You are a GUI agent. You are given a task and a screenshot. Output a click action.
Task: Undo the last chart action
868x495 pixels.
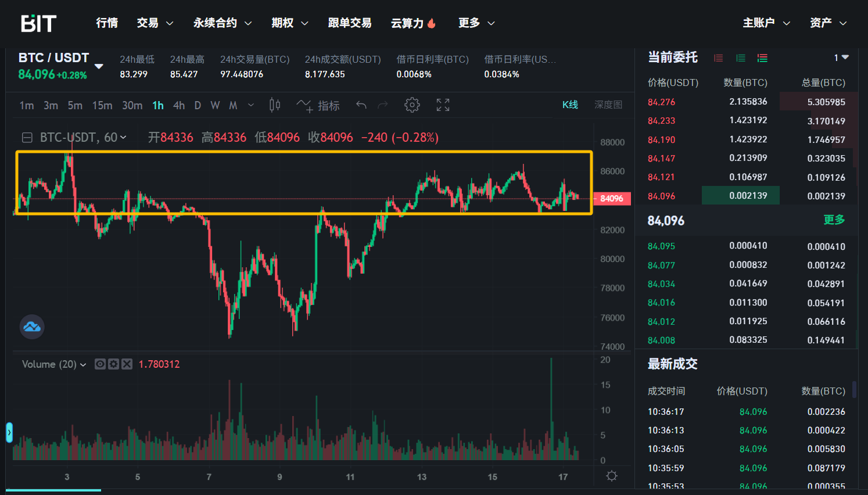(361, 105)
